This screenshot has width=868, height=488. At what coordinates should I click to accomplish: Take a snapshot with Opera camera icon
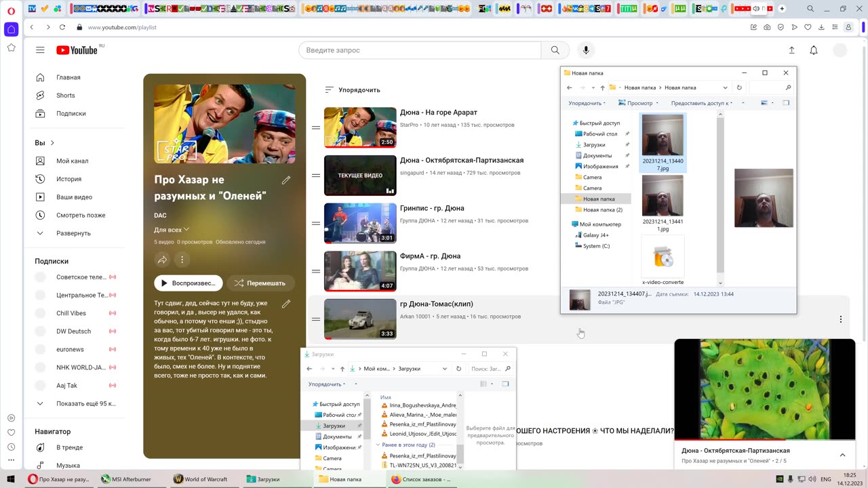point(767,27)
